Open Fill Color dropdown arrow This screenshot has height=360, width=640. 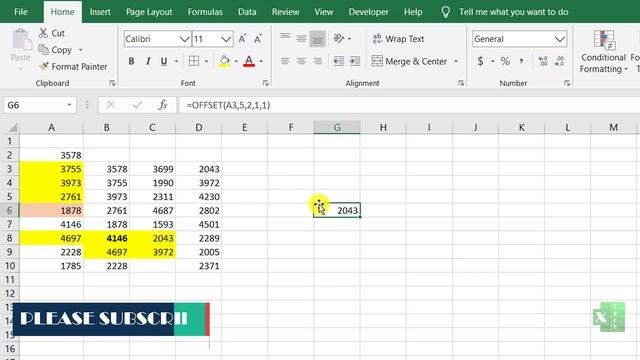(x=236, y=61)
